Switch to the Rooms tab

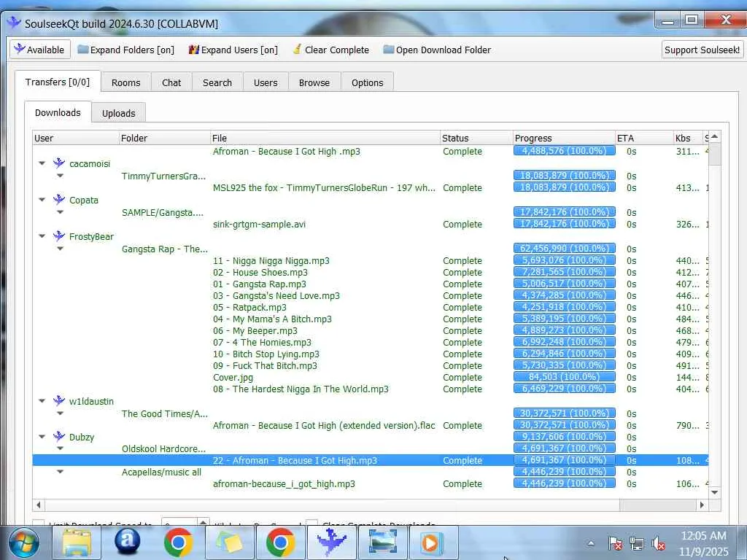coord(125,82)
